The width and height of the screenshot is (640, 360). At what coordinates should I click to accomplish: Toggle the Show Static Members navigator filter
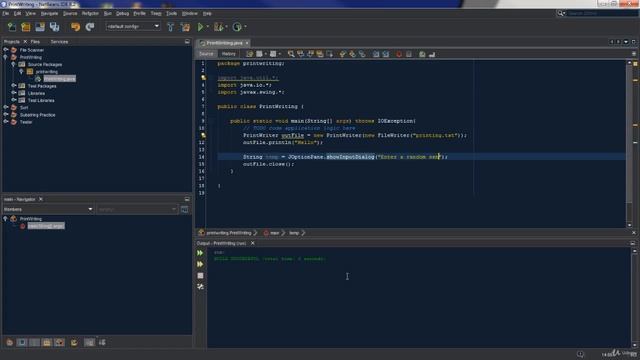point(35,342)
